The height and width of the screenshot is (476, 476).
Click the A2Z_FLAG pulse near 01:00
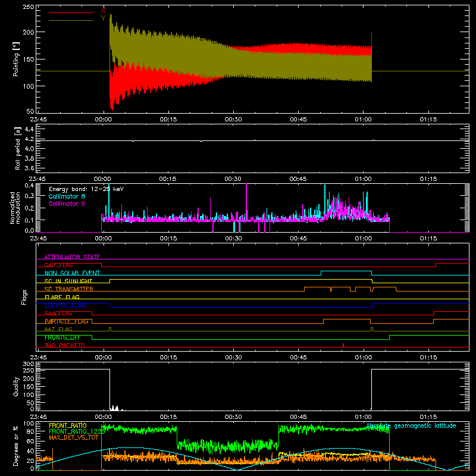tap(372, 330)
